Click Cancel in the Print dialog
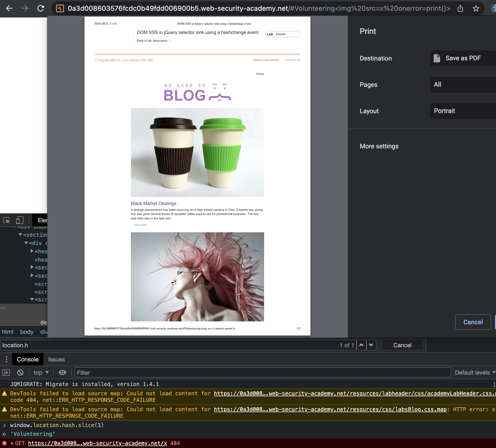 tap(473, 322)
